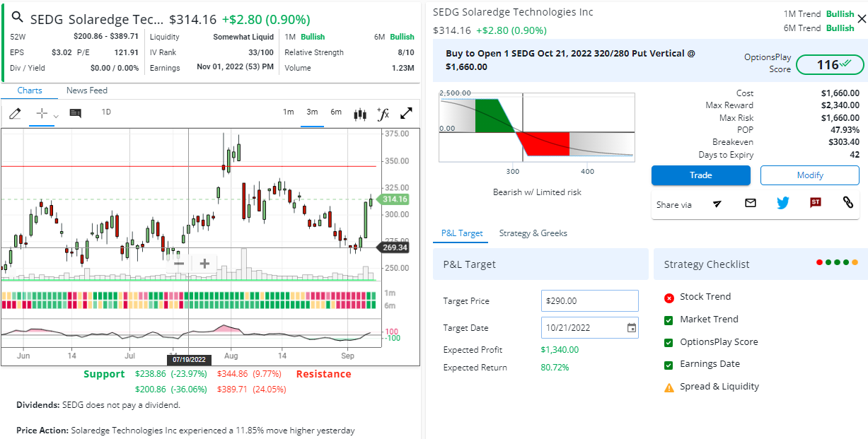Click the Expected Return 80.72% value
This screenshot has width=868, height=439.
click(555, 368)
